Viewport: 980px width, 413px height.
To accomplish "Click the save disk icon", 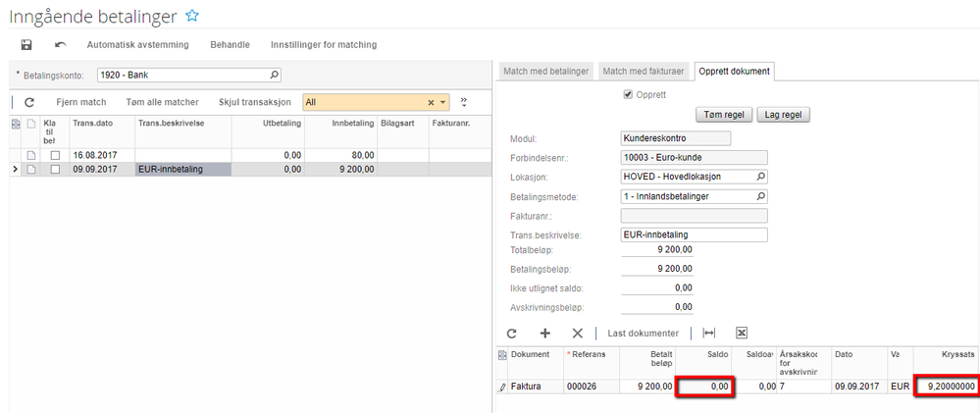I will pyautogui.click(x=26, y=45).
